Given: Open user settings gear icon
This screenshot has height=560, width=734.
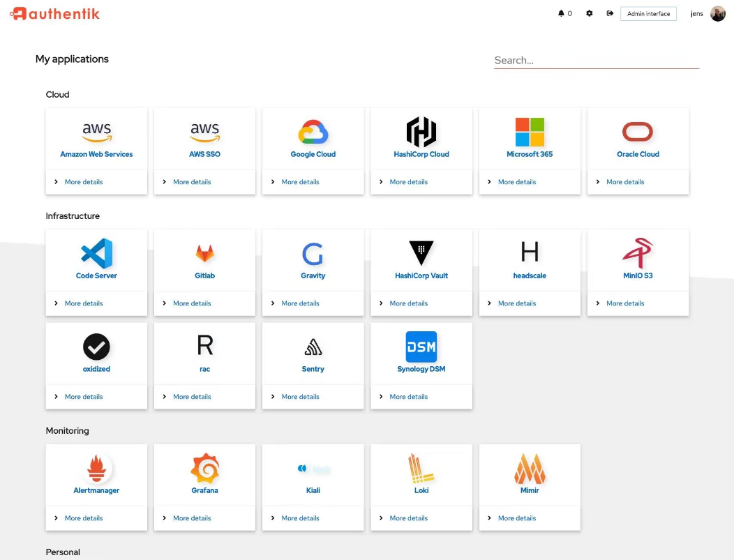Looking at the screenshot, I should [x=590, y=13].
